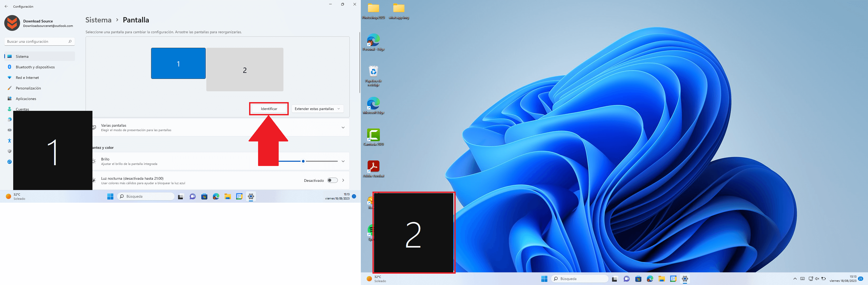868x285 pixels.
Task: Click the touch keyboard tray icon
Action: [x=803, y=279]
